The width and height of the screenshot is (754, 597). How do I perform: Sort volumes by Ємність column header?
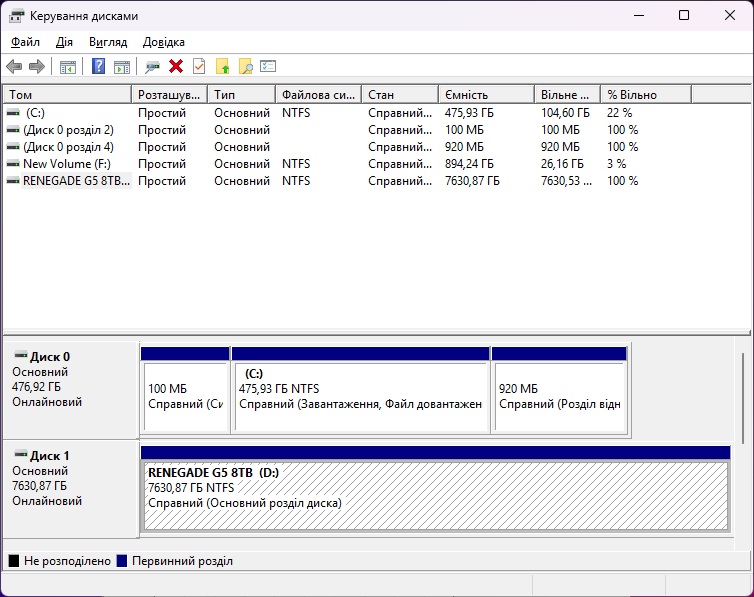click(x=485, y=94)
